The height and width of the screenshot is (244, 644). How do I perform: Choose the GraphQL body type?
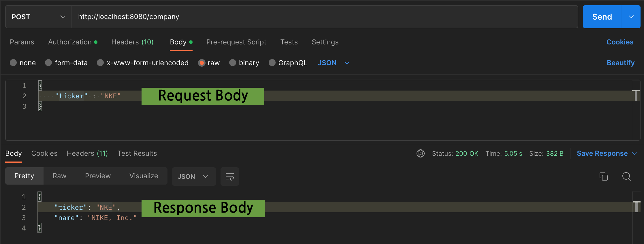click(x=272, y=63)
